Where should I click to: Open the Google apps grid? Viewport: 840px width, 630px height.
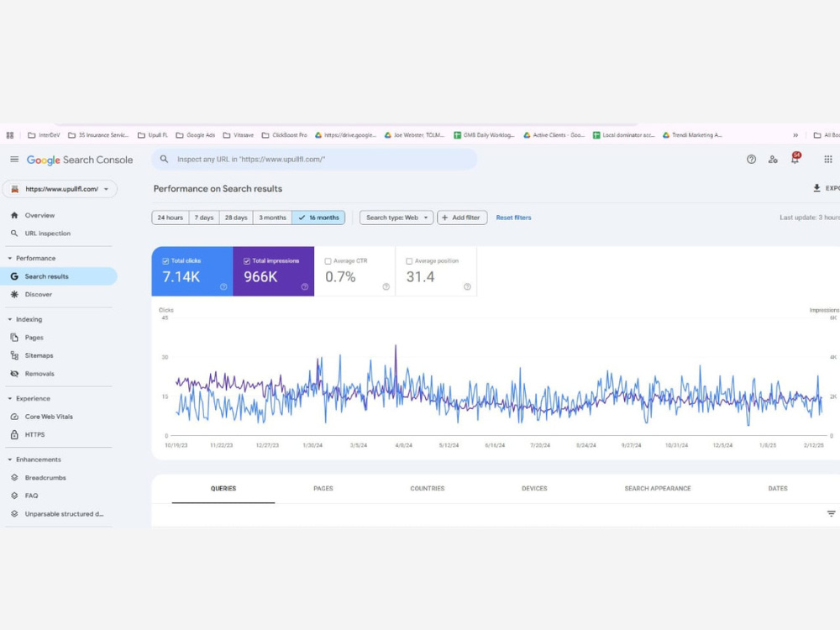coord(828,159)
